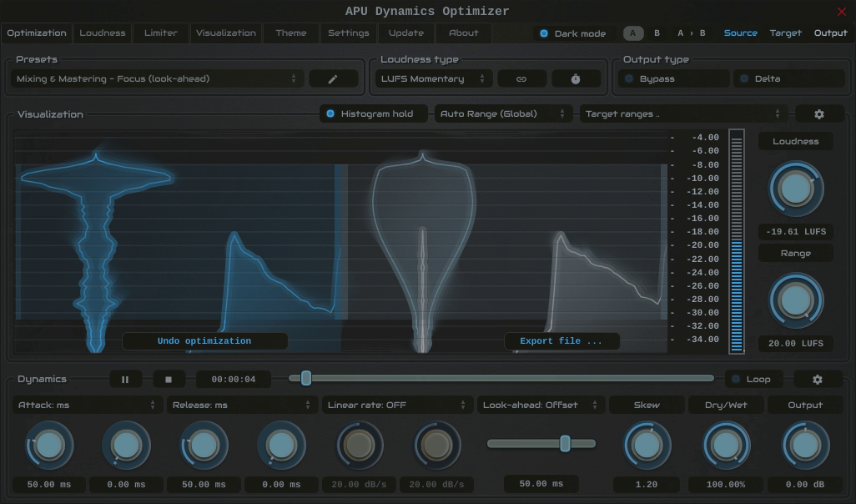856x504 pixels.
Task: Click the Range knob
Action: pos(795,300)
